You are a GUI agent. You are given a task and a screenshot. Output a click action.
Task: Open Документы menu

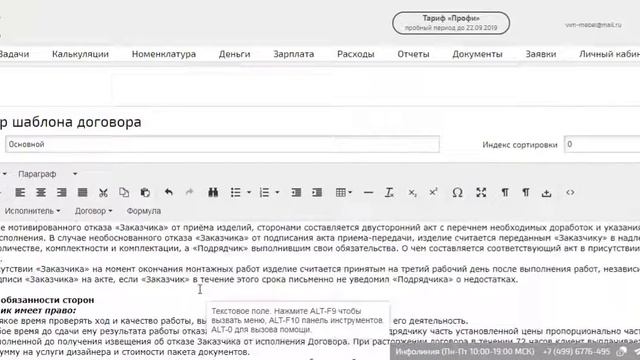(477, 54)
